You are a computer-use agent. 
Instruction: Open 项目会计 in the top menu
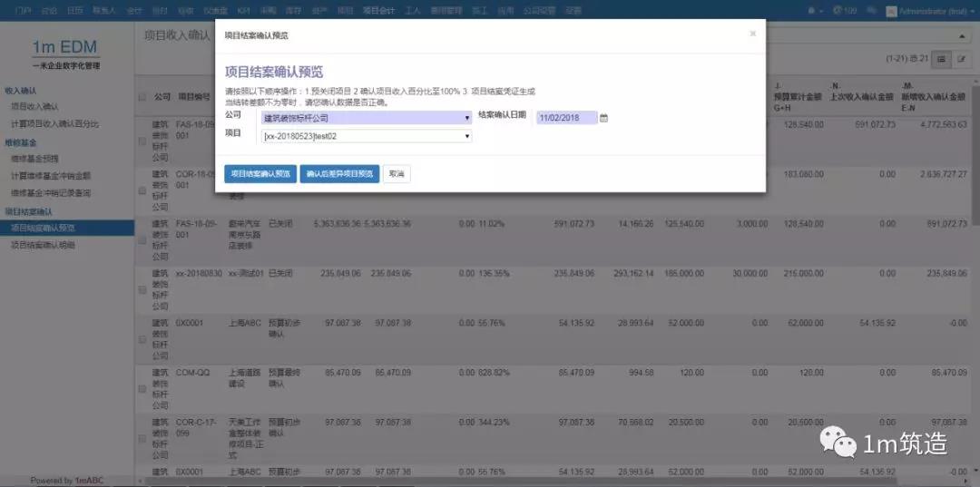click(378, 10)
